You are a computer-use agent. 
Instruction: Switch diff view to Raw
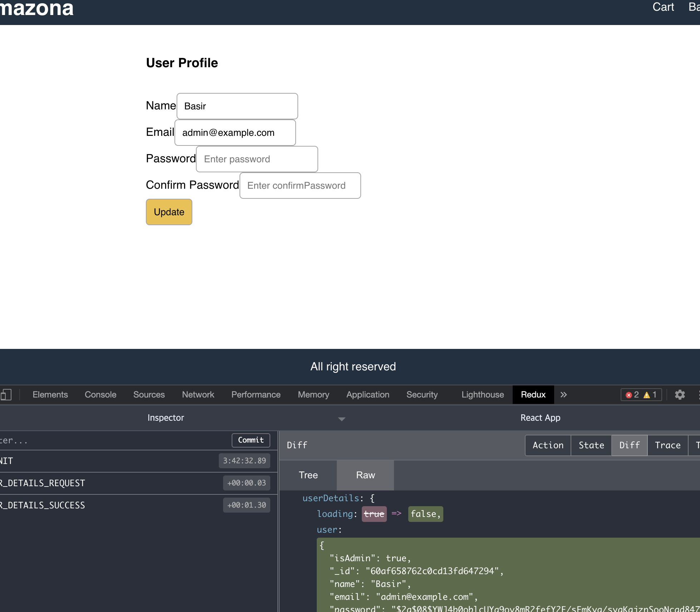coord(365,475)
